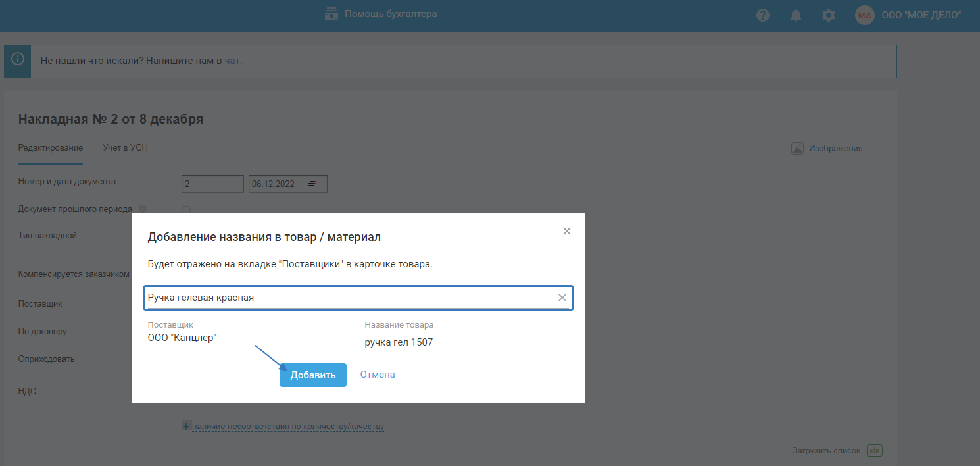Open the Изображения link
The width and height of the screenshot is (980, 466).
835,149
